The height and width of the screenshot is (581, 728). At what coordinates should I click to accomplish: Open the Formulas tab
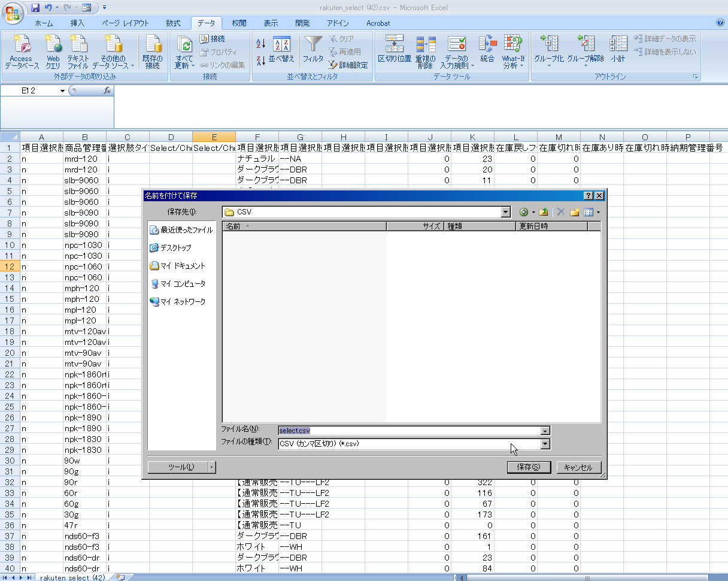[173, 23]
